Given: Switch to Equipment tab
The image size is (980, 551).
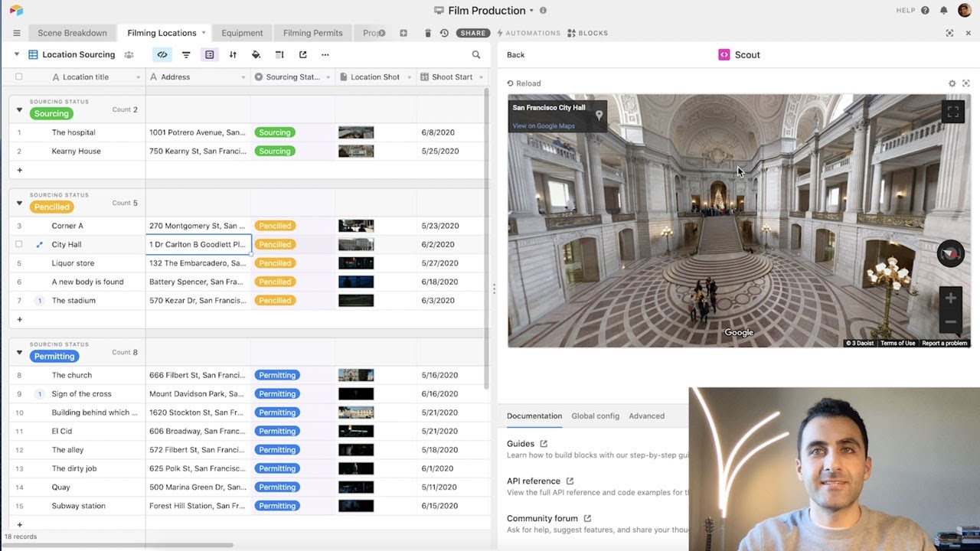Looking at the screenshot, I should tap(242, 33).
